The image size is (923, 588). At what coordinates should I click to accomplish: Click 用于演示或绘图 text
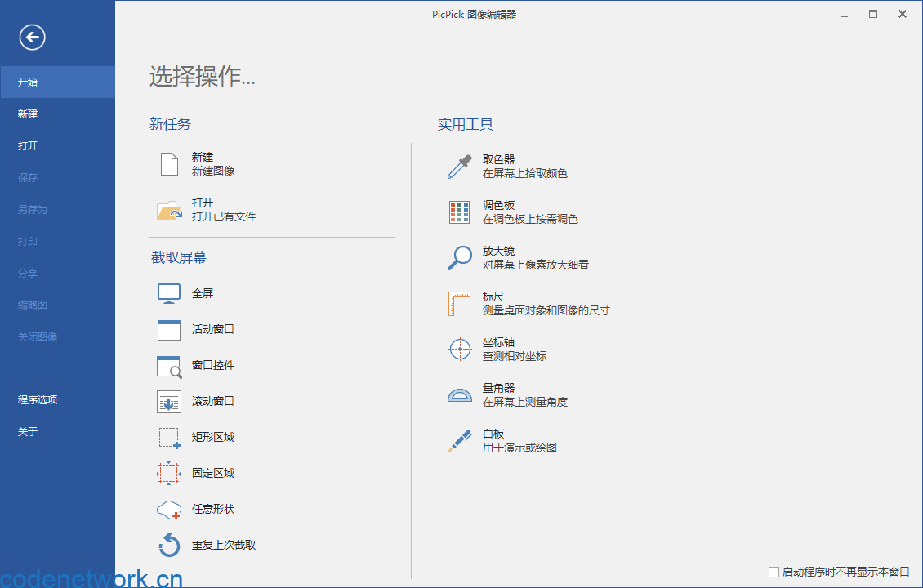click(519, 448)
